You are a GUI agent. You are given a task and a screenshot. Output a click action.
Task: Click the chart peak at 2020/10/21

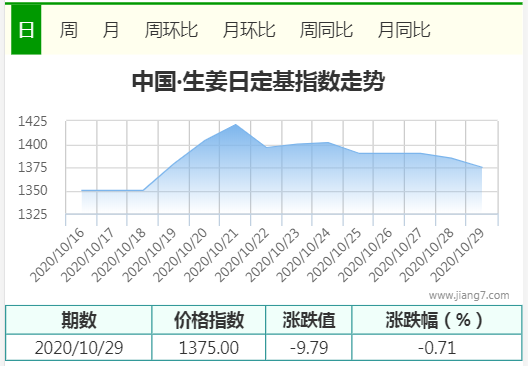coord(235,125)
